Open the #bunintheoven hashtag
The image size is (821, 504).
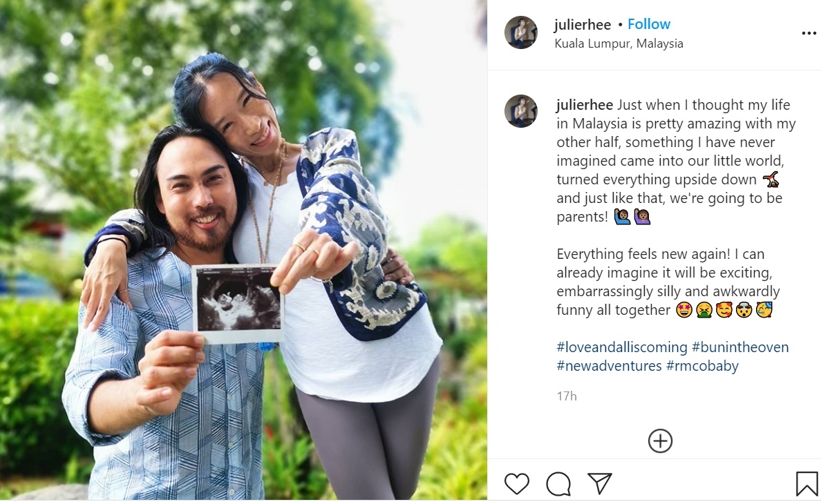pyautogui.click(x=740, y=347)
